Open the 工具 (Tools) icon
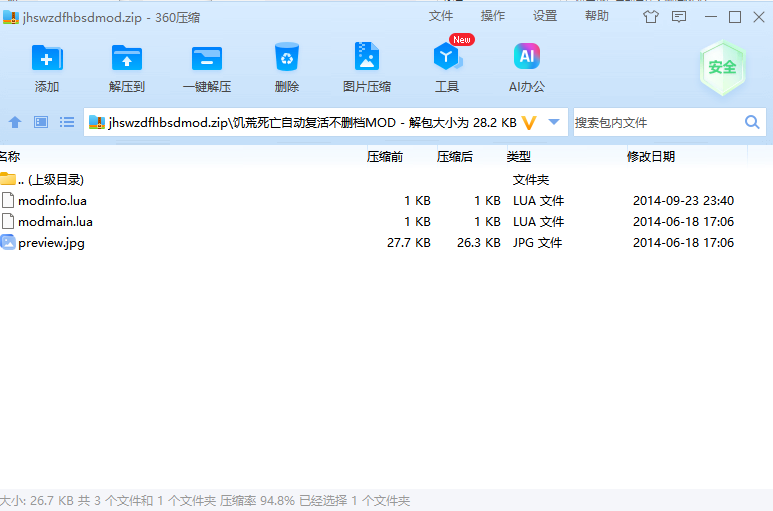This screenshot has height=511, width=773. click(447, 57)
